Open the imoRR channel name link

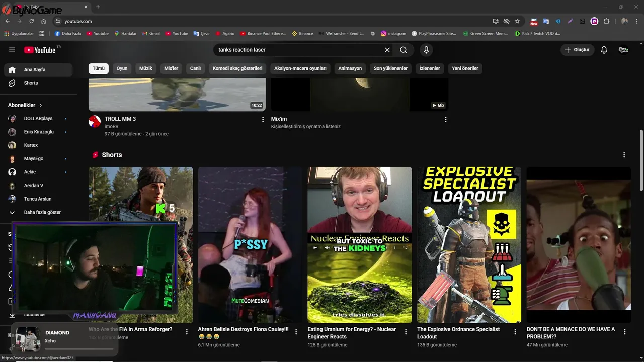(x=112, y=126)
